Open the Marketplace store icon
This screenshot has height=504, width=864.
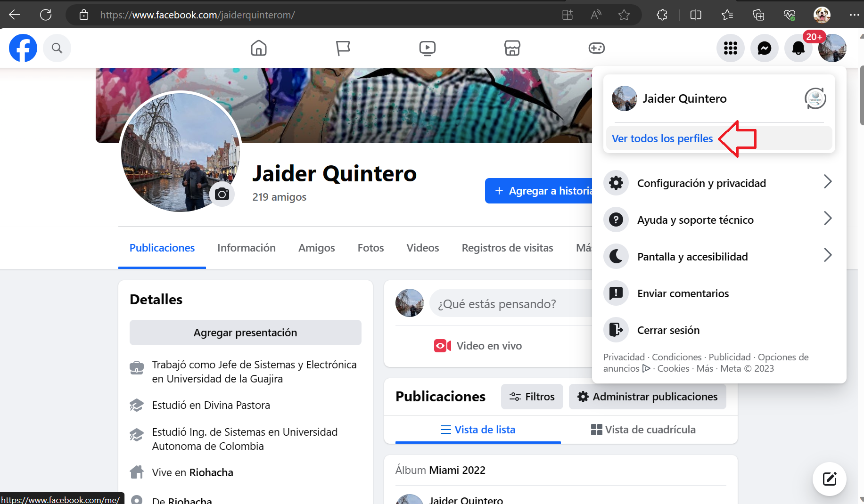(x=512, y=48)
